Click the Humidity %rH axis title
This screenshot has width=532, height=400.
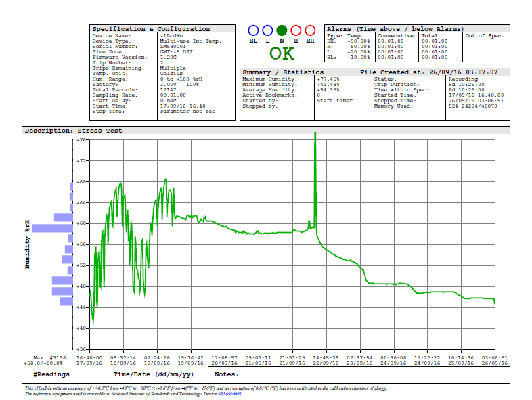[28, 244]
